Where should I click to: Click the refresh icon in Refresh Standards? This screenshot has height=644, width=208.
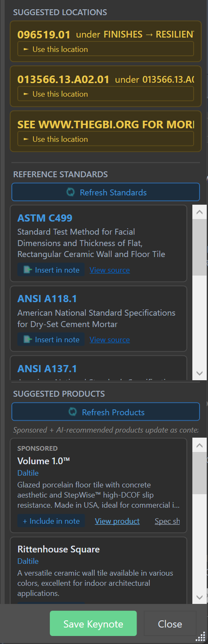coord(71,192)
